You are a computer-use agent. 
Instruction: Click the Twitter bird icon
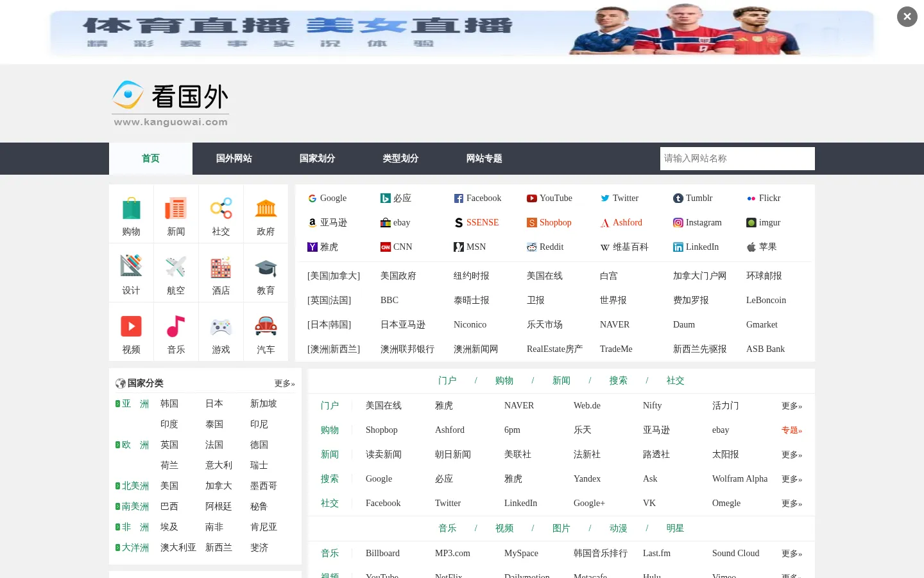605,198
